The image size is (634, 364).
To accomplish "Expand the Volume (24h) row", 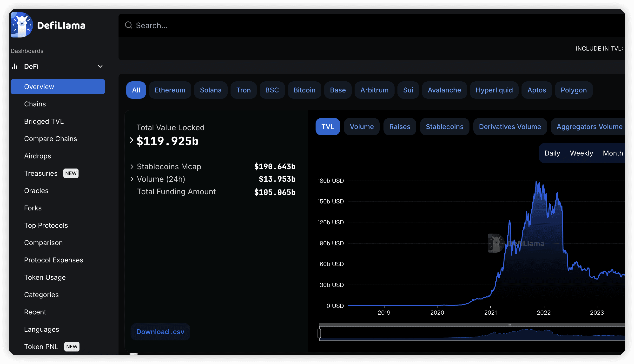I will [x=132, y=179].
